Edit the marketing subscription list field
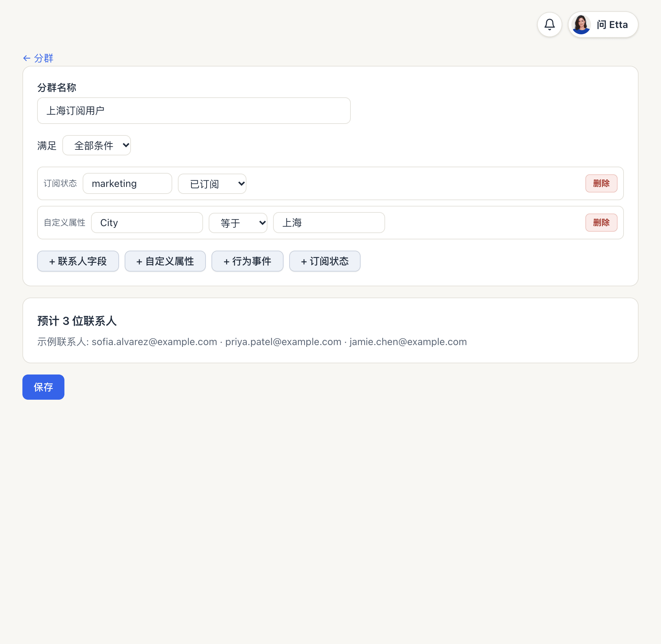661x644 pixels. (x=127, y=183)
